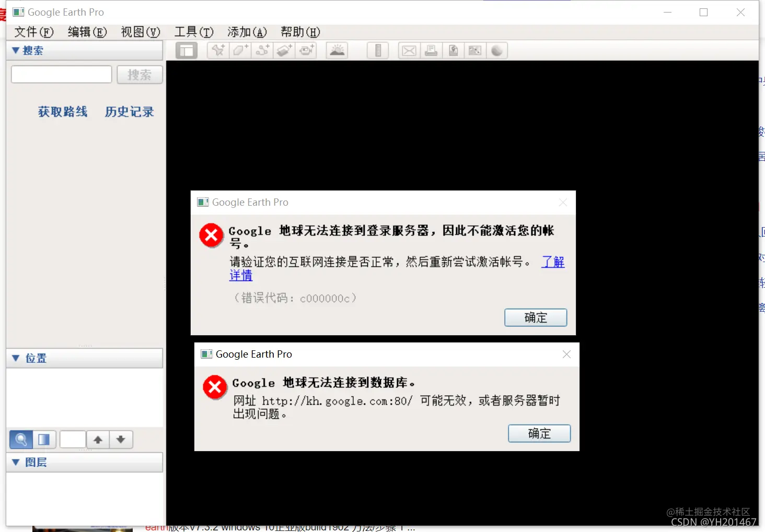Close the database connection error dialog

(x=566, y=354)
